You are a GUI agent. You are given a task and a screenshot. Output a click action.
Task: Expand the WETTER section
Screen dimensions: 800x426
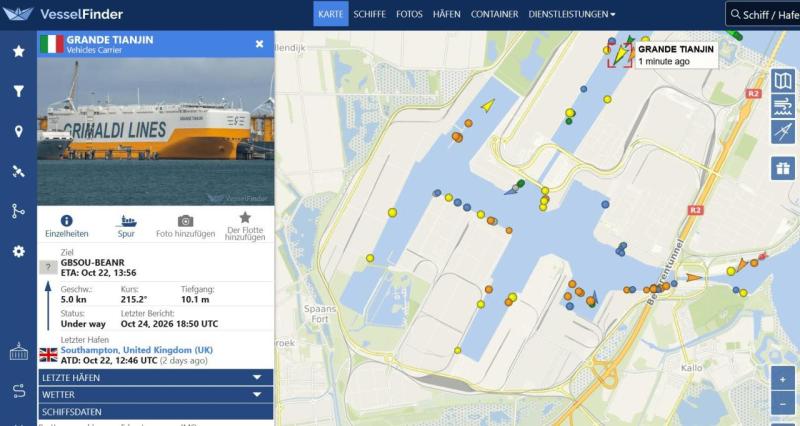coord(156,394)
